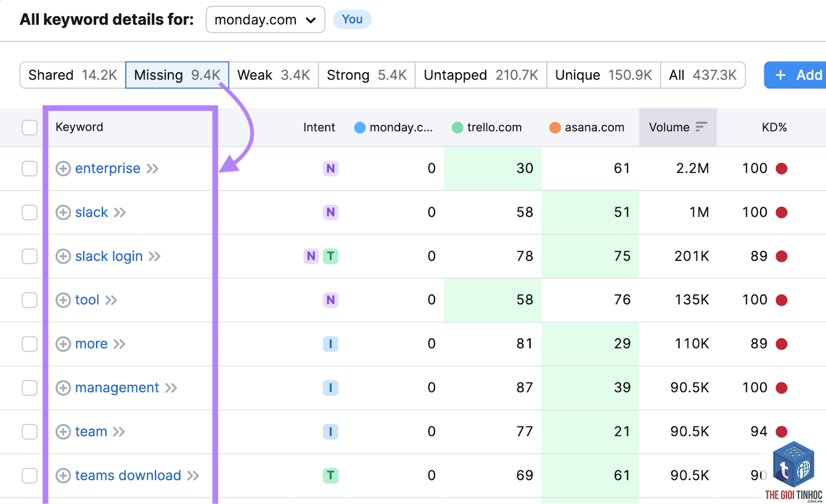The height and width of the screenshot is (504, 826).
Task: Click the You badge next to domain
Action: point(352,20)
